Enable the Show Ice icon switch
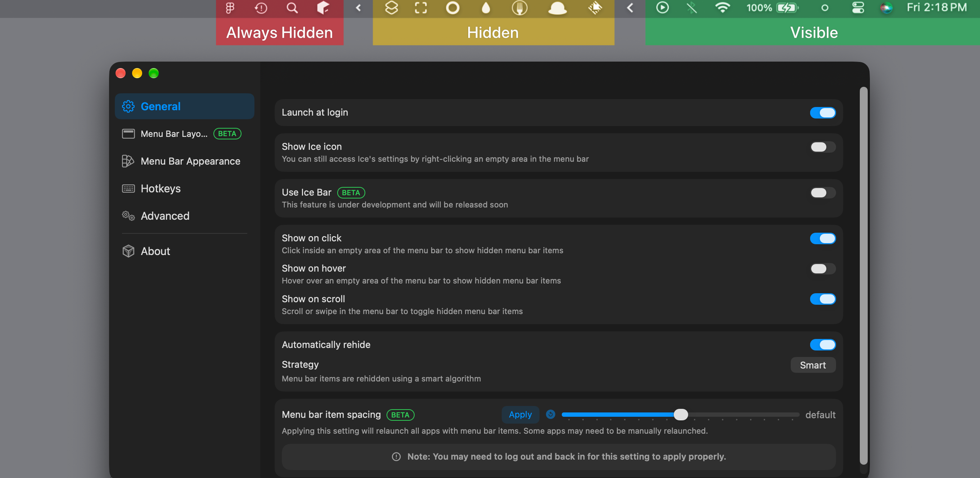980x478 pixels. [822, 147]
